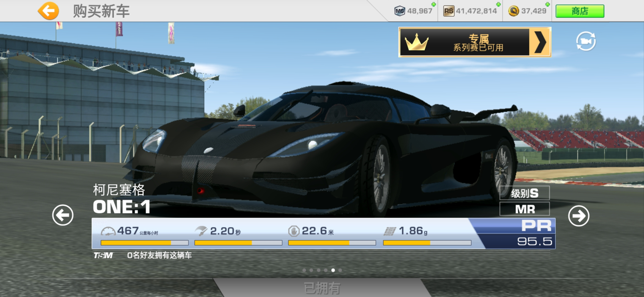Viewport: 644px width, 297px height.
Task: Select the 467 top speed value
Action: coord(128,231)
